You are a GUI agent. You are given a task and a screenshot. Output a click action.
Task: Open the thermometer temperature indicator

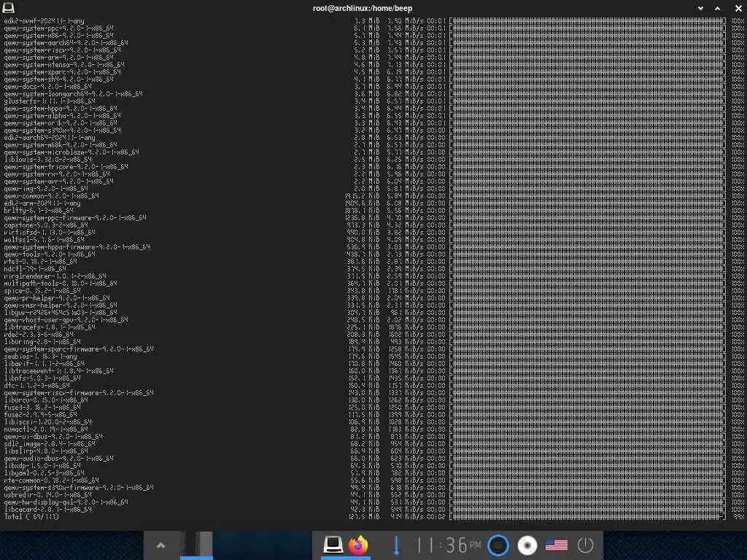(x=396, y=545)
